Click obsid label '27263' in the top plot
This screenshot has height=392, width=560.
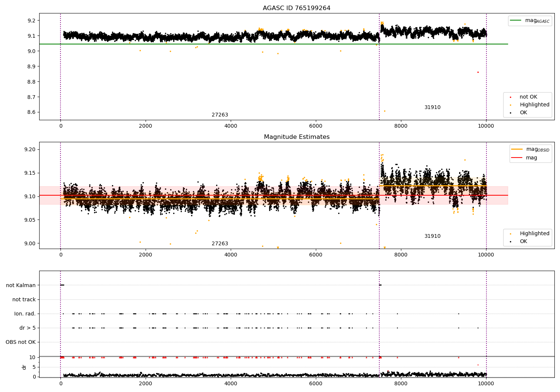[x=220, y=115]
